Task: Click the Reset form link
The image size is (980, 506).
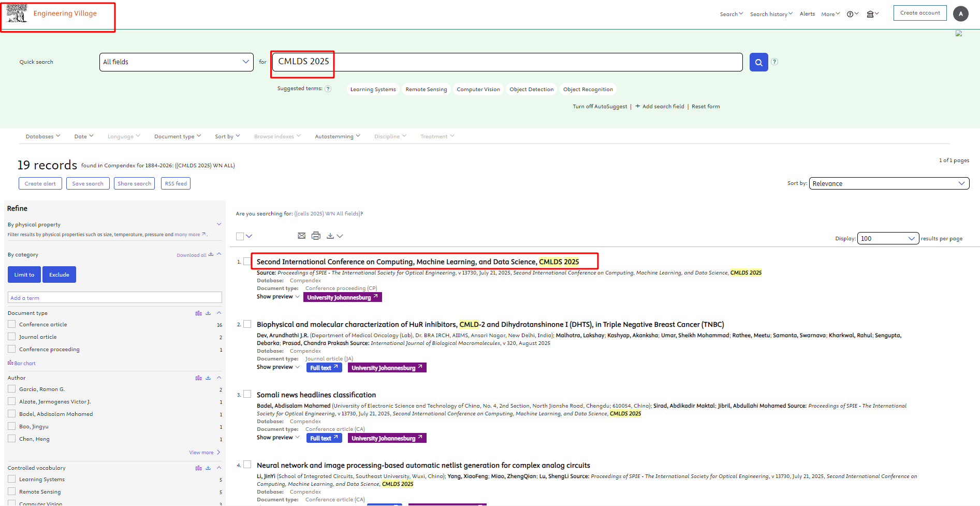Action: coord(706,106)
